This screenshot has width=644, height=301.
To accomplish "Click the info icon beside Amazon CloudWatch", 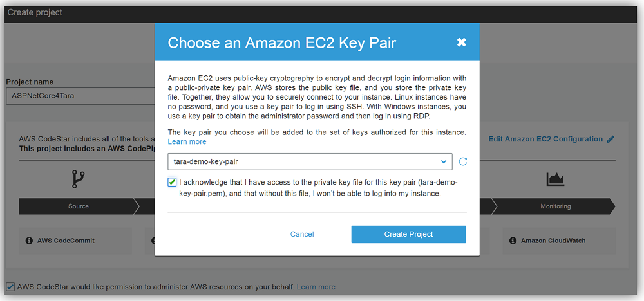I will coord(513,241).
